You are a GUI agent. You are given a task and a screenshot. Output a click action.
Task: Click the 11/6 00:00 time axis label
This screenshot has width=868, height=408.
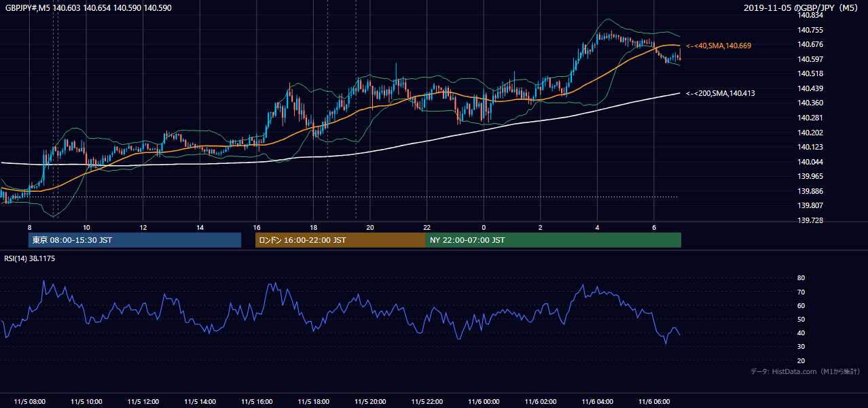pos(484,402)
